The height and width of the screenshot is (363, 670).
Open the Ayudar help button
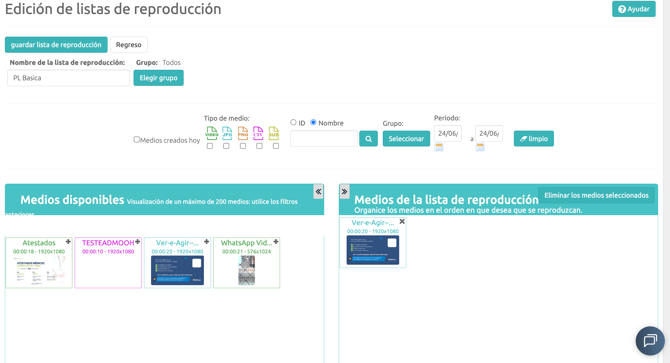point(634,9)
